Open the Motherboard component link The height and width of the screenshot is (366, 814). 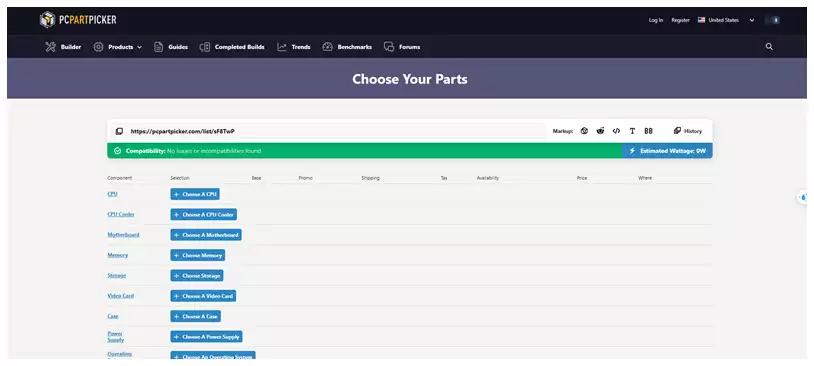click(x=123, y=235)
